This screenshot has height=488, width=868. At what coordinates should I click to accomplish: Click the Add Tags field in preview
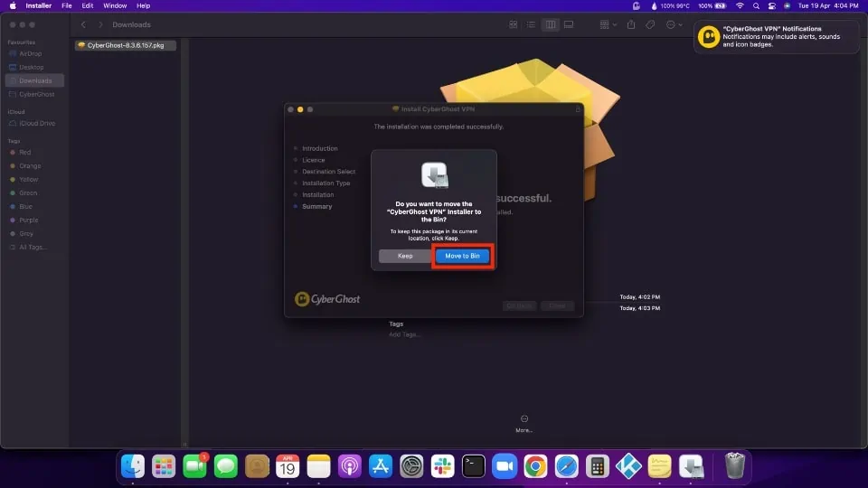(404, 334)
